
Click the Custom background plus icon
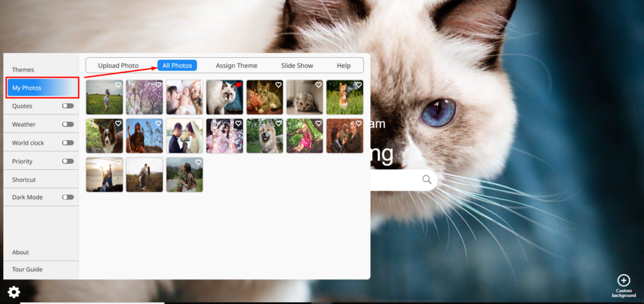623,280
